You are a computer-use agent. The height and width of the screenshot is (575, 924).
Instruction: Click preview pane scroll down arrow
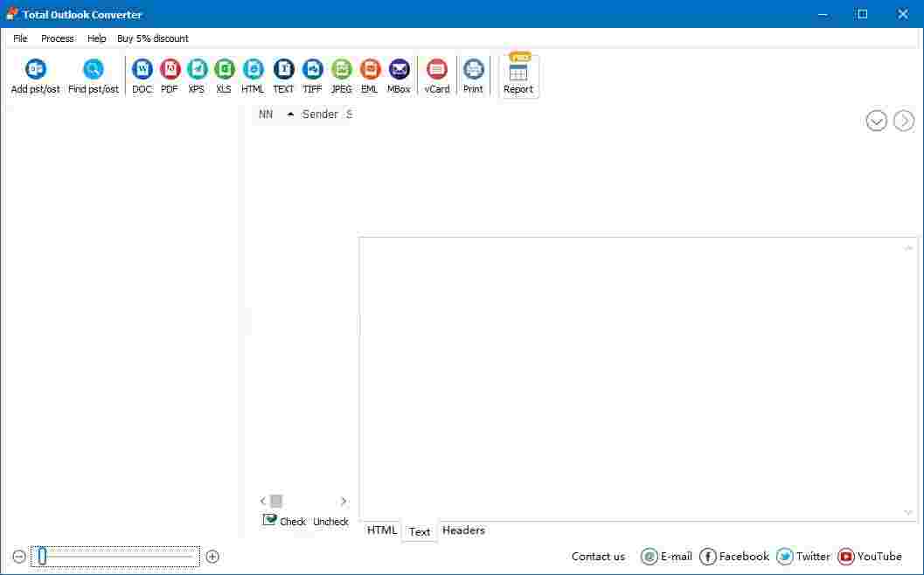(908, 512)
